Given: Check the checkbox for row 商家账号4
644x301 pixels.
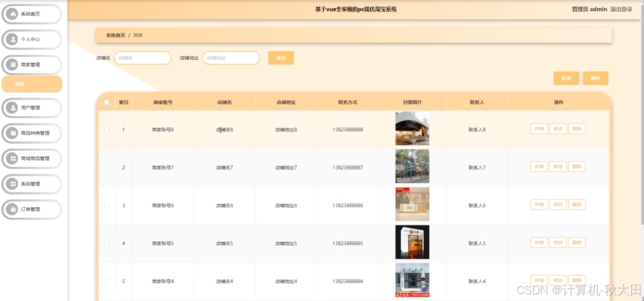Looking at the screenshot, I should coord(107,281).
